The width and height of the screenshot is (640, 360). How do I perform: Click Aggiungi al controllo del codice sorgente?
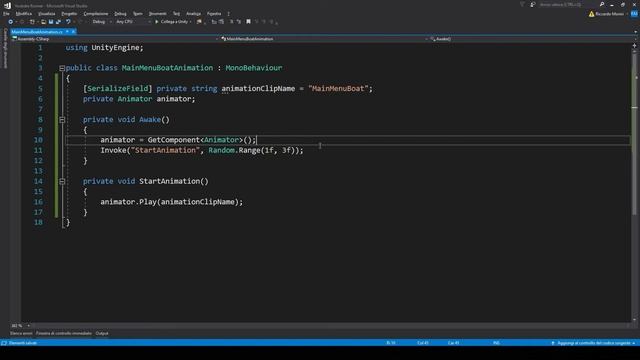(x=594, y=343)
